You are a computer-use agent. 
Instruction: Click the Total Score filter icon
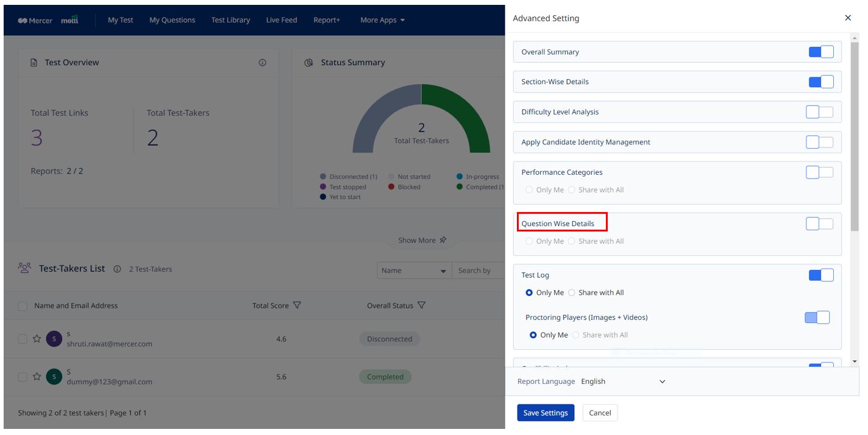tap(297, 305)
